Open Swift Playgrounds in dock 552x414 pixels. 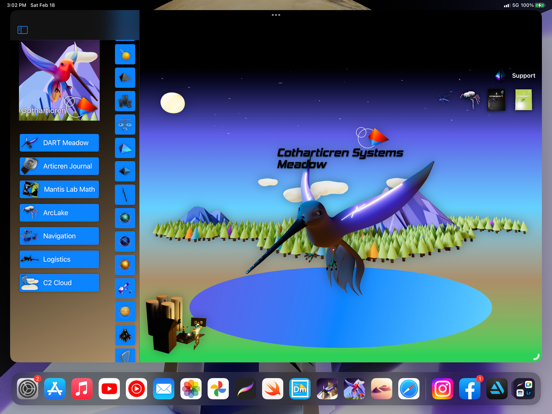point(272,389)
